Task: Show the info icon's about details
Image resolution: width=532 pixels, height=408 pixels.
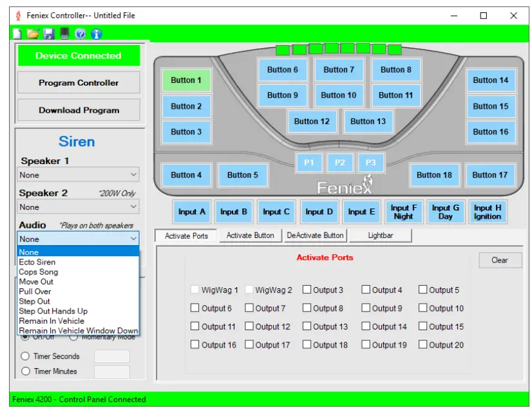Action: pos(97,33)
